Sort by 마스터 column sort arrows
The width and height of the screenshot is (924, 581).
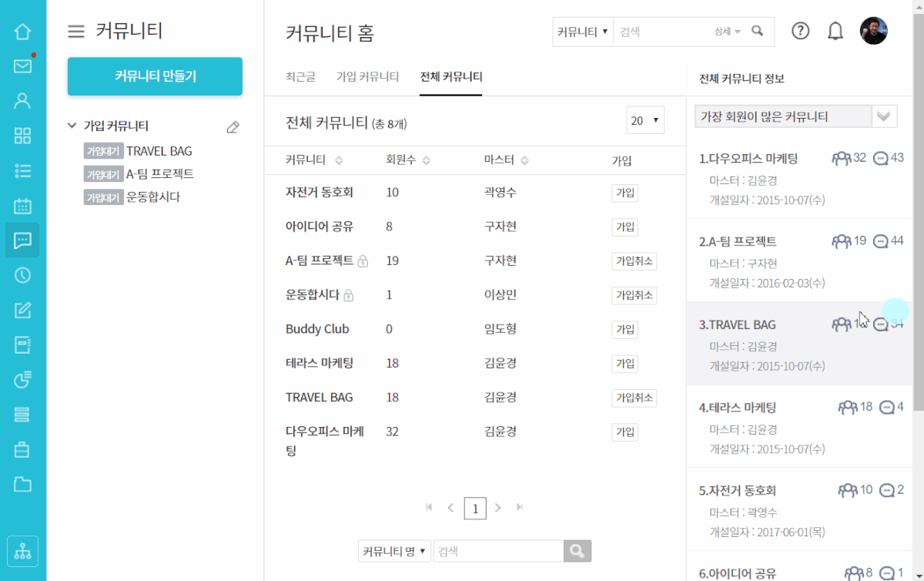[x=524, y=160]
